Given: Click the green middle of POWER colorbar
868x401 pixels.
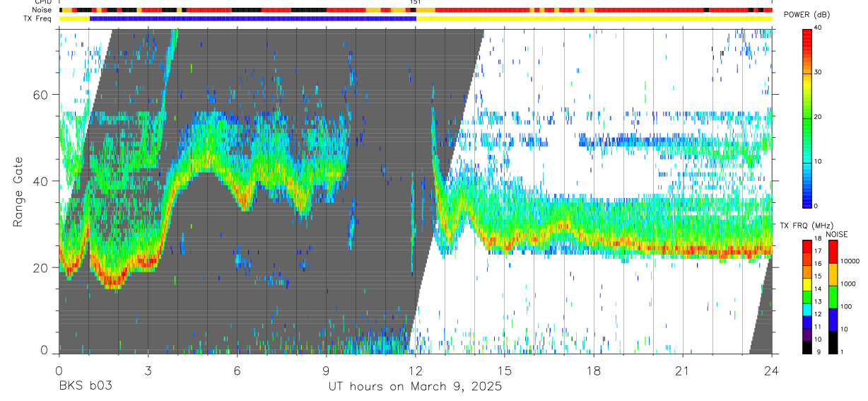Looking at the screenshot, I should pos(807,120).
